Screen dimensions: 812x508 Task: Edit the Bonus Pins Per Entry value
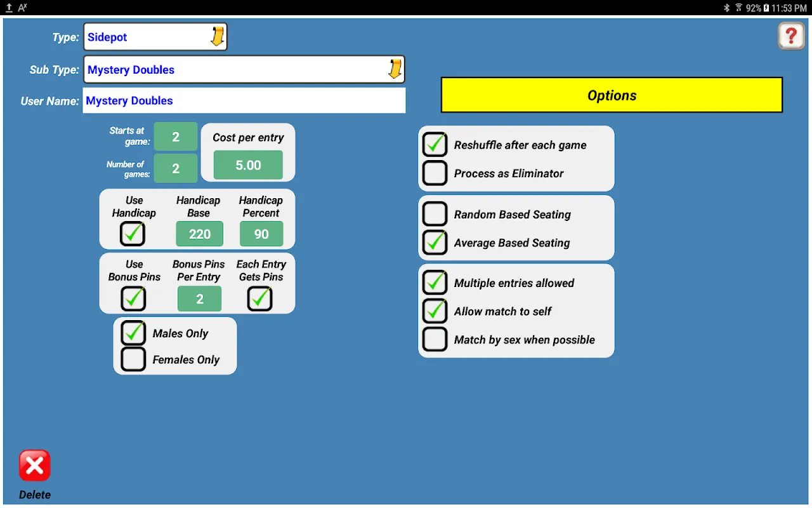tap(200, 299)
